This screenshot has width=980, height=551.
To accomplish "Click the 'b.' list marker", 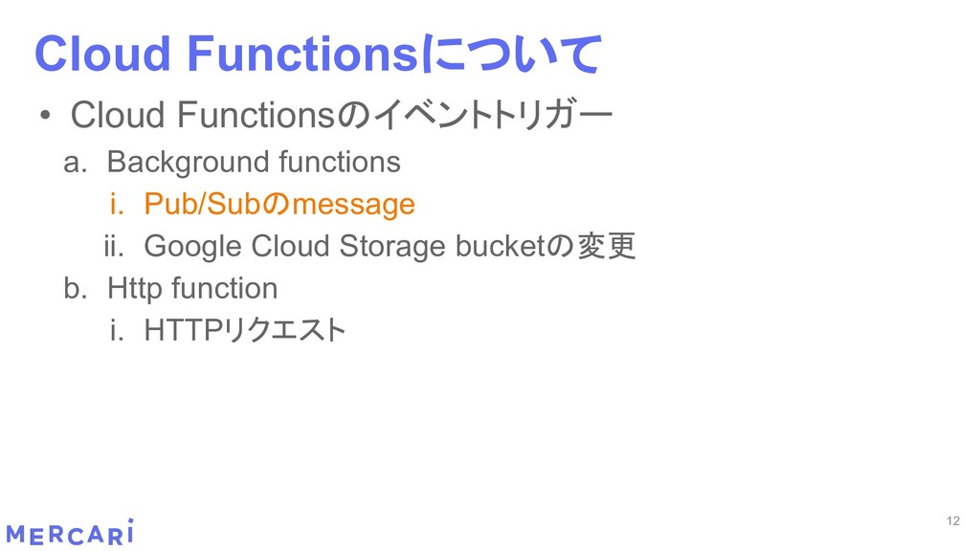I will 75,288.
